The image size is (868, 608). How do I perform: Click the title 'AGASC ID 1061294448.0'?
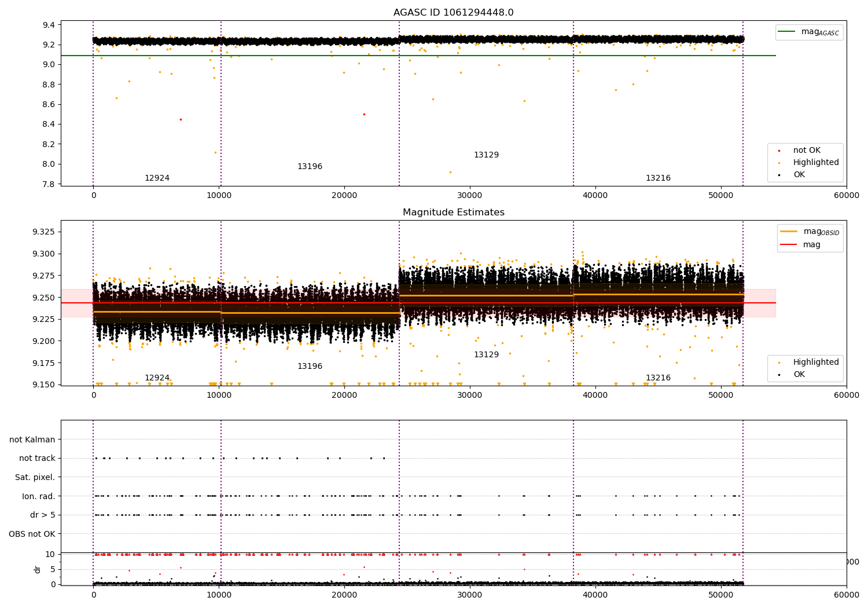pyautogui.click(x=453, y=13)
